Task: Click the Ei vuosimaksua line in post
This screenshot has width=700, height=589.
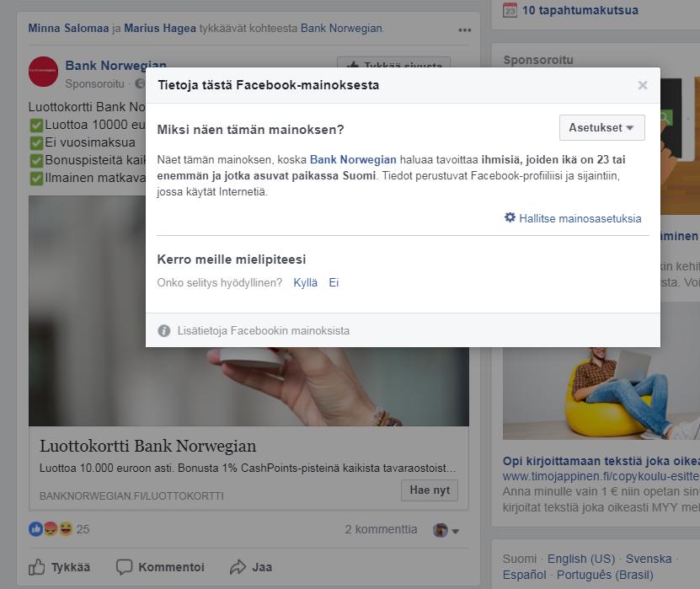Action: tap(83, 142)
